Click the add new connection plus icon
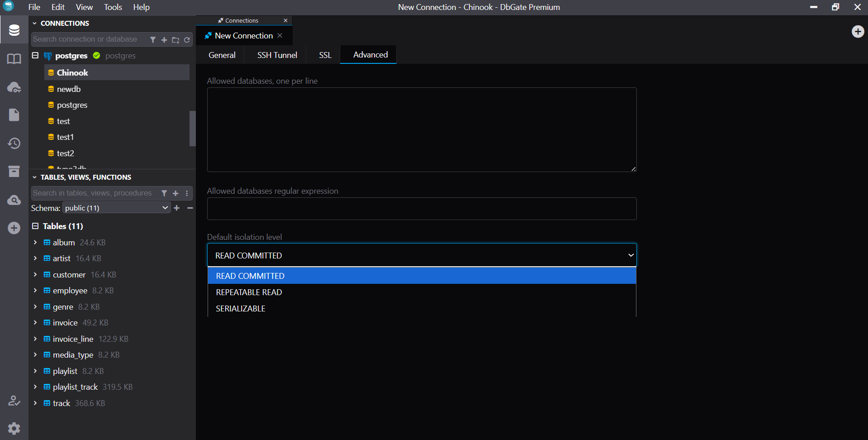The image size is (868, 440). 164,40
